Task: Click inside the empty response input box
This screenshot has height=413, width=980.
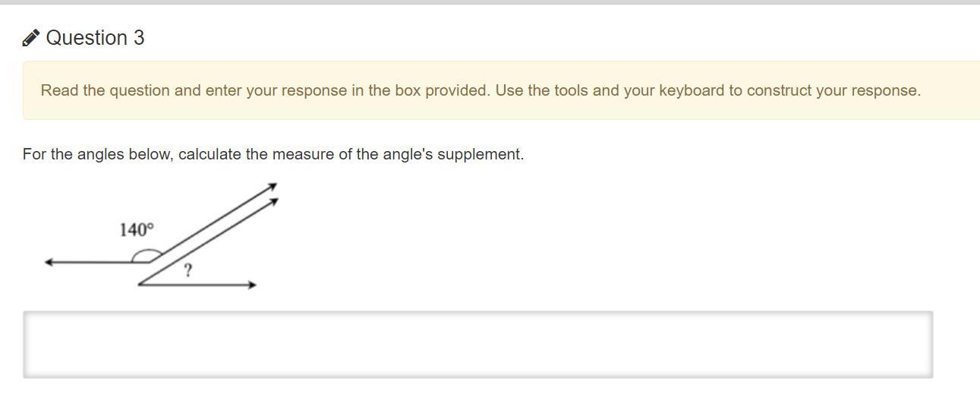Action: [x=477, y=344]
